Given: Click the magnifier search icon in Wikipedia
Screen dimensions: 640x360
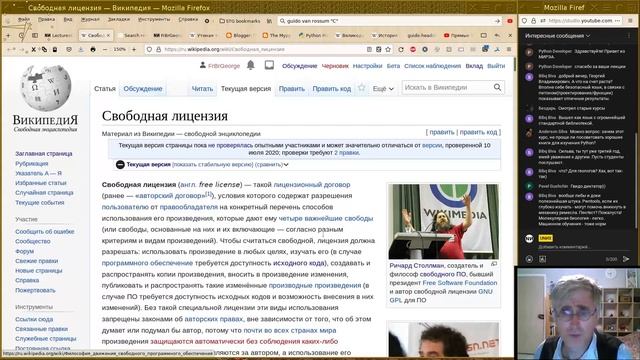Looking at the screenshot, I should [498, 87].
